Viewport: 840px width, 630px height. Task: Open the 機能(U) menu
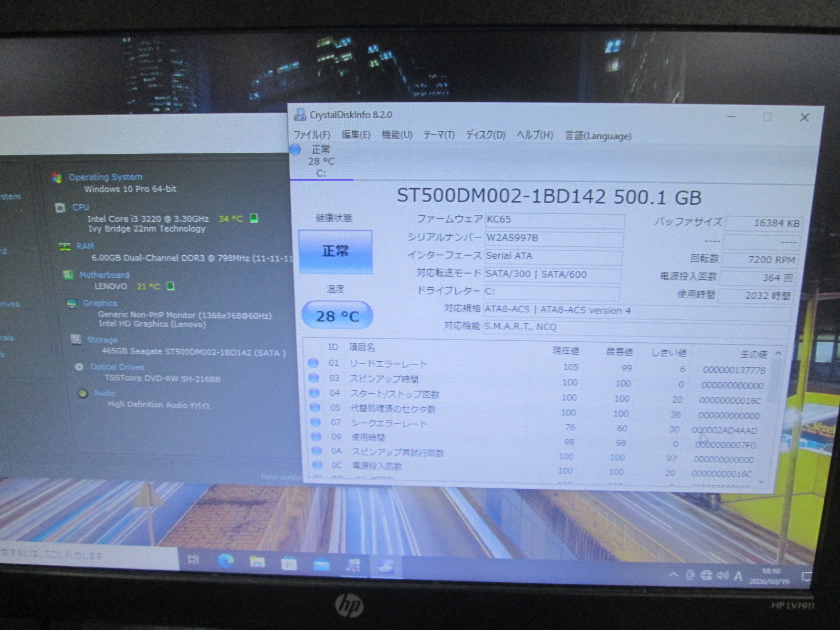click(x=396, y=135)
